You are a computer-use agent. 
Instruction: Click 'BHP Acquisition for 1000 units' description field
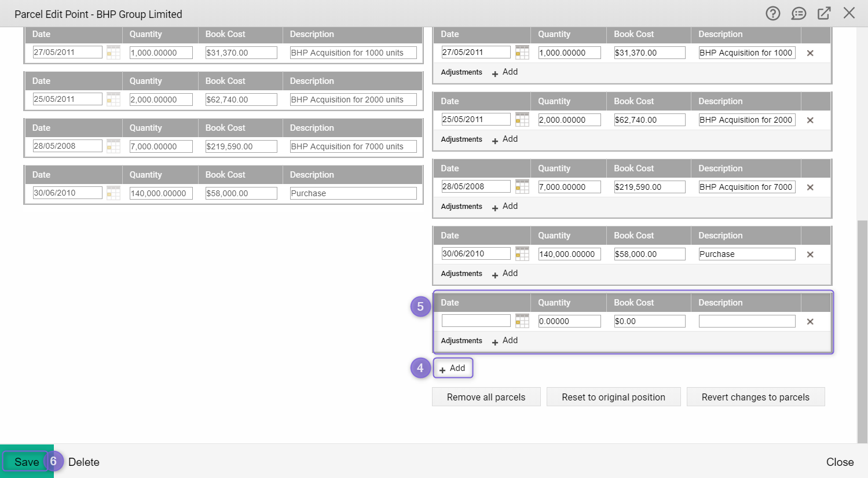(353, 53)
